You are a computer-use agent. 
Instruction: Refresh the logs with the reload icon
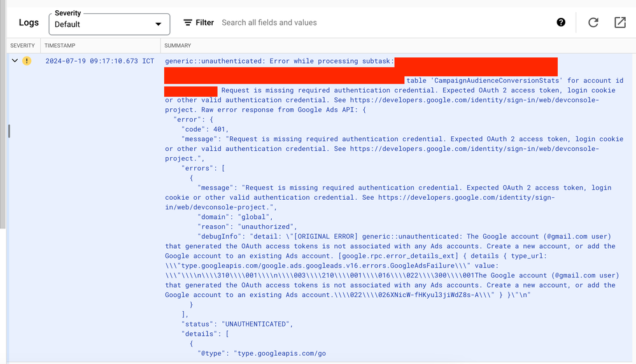click(593, 22)
